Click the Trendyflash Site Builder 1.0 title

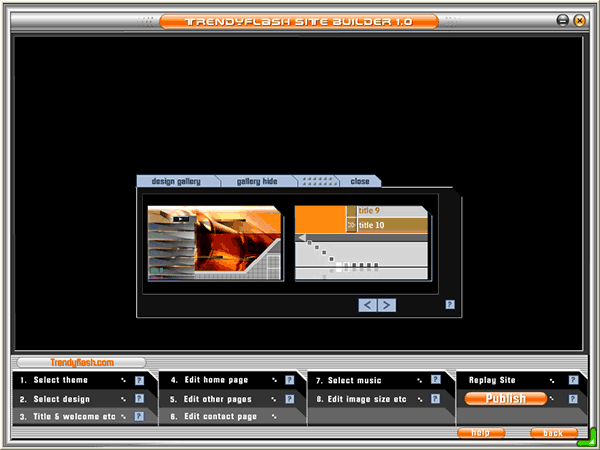coord(299,21)
